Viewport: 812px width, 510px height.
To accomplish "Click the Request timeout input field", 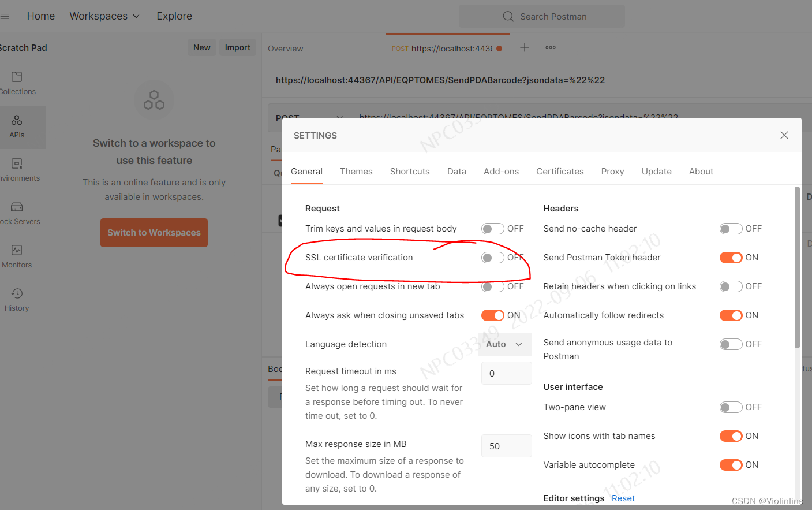I will click(x=506, y=373).
